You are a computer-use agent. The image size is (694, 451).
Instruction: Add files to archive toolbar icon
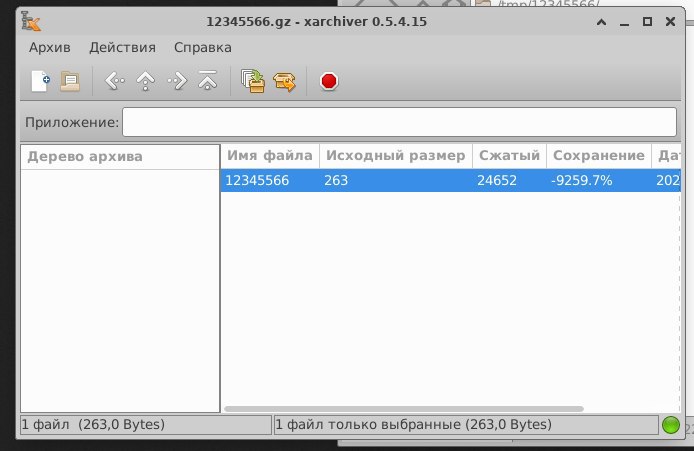pos(253,81)
